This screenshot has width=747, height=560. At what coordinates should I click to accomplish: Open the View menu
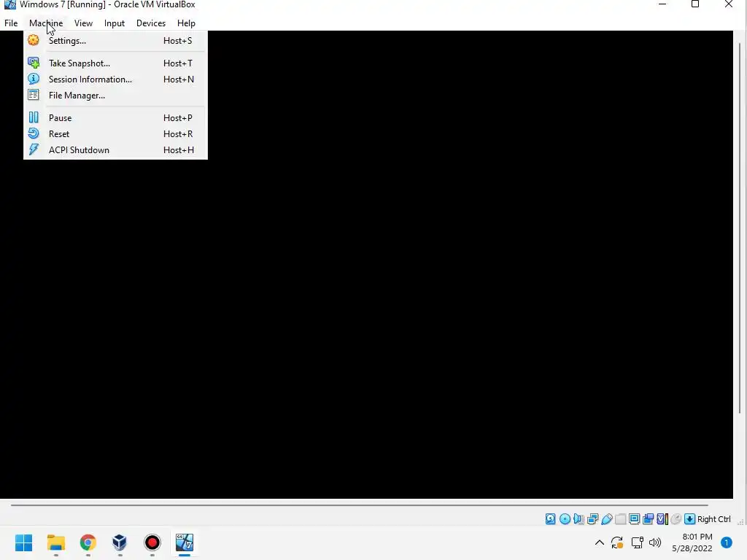(x=83, y=23)
